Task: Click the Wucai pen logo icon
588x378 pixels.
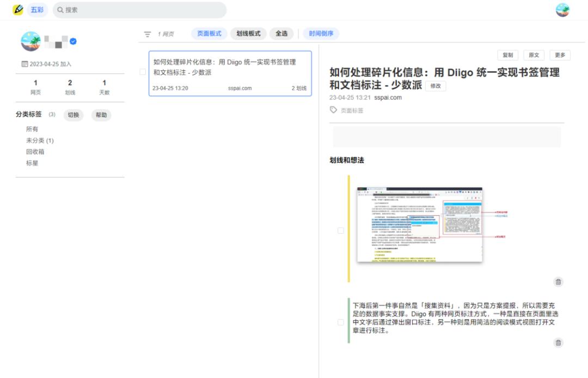Action: (17, 10)
